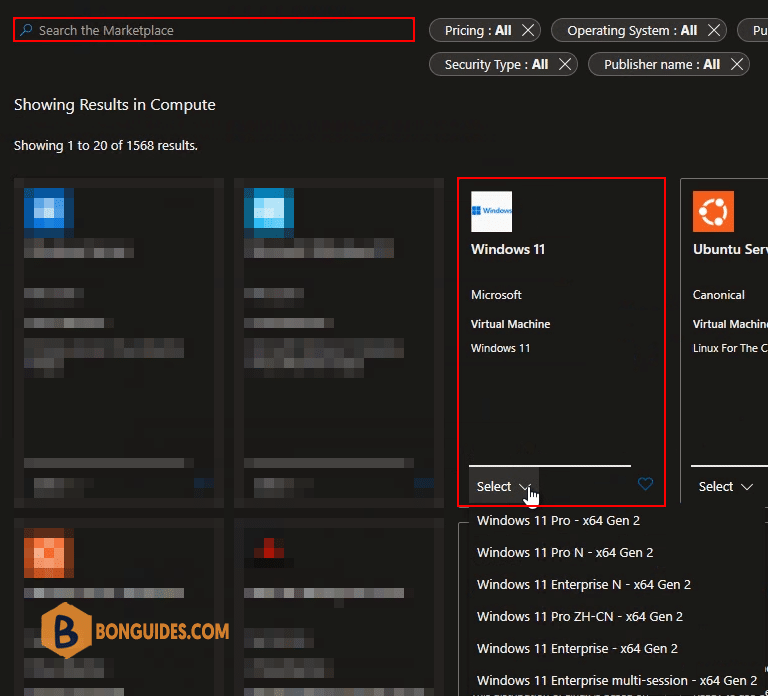Collapse the Select dropdown on the Windows 11 card
The image size is (768, 696).
(x=504, y=486)
